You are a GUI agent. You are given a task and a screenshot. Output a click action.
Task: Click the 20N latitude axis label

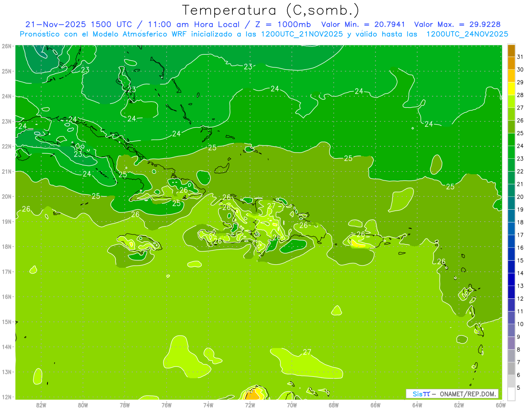7,196
